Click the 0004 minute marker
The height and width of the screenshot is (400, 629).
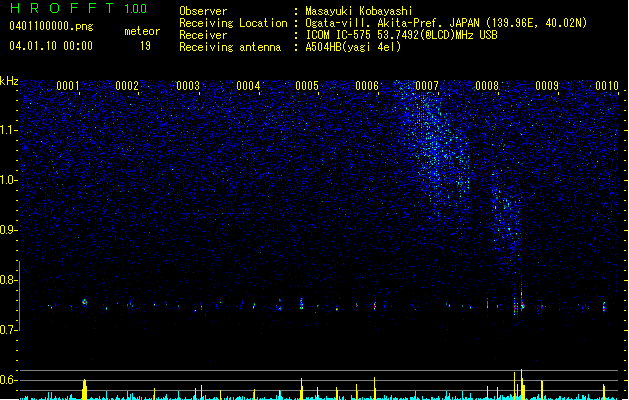pyautogui.click(x=248, y=86)
